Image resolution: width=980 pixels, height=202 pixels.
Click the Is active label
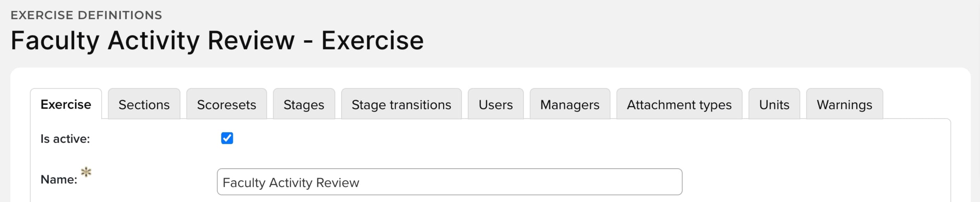tap(65, 139)
